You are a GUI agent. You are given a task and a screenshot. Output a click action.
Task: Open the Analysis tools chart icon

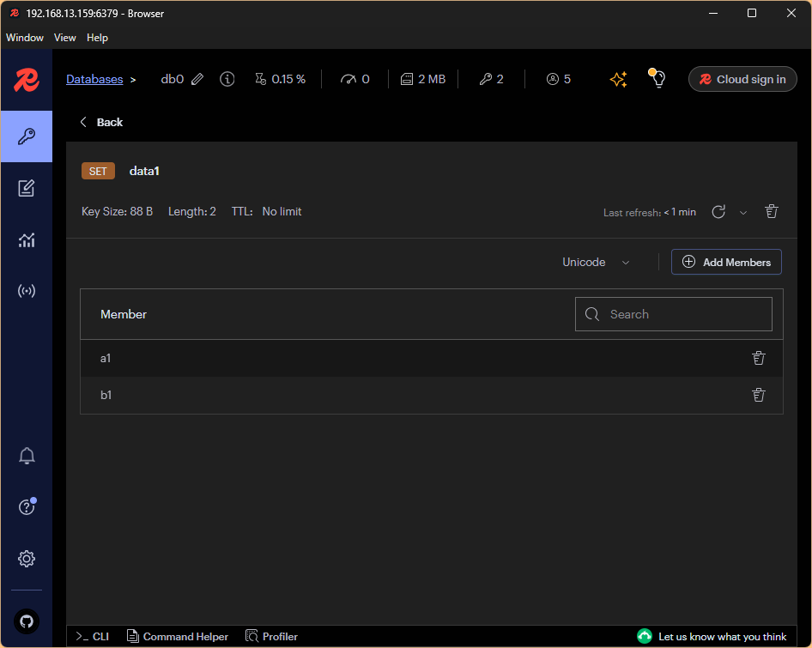pyautogui.click(x=27, y=239)
